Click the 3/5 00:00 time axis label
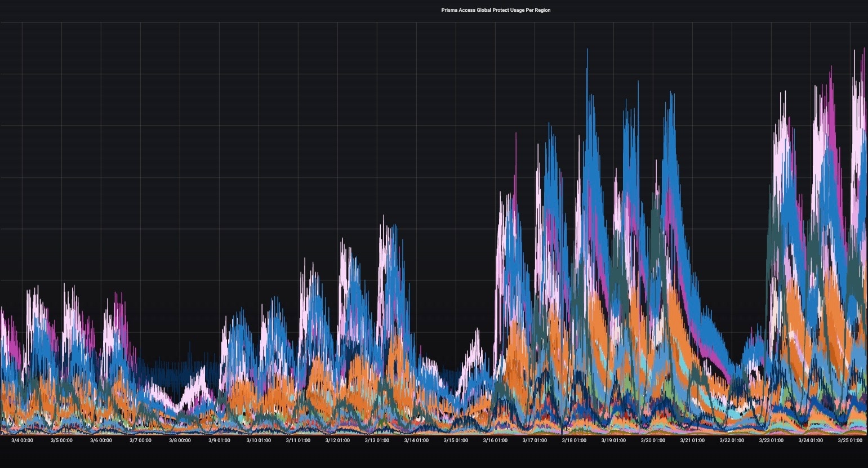The height and width of the screenshot is (468, 868). [61, 440]
